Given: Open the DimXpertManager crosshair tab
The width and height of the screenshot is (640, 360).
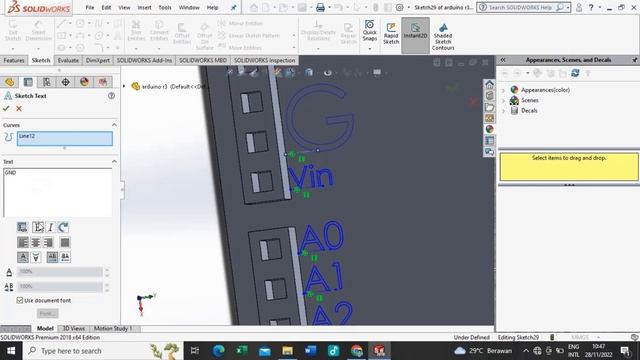Looking at the screenshot, I should click(65, 82).
